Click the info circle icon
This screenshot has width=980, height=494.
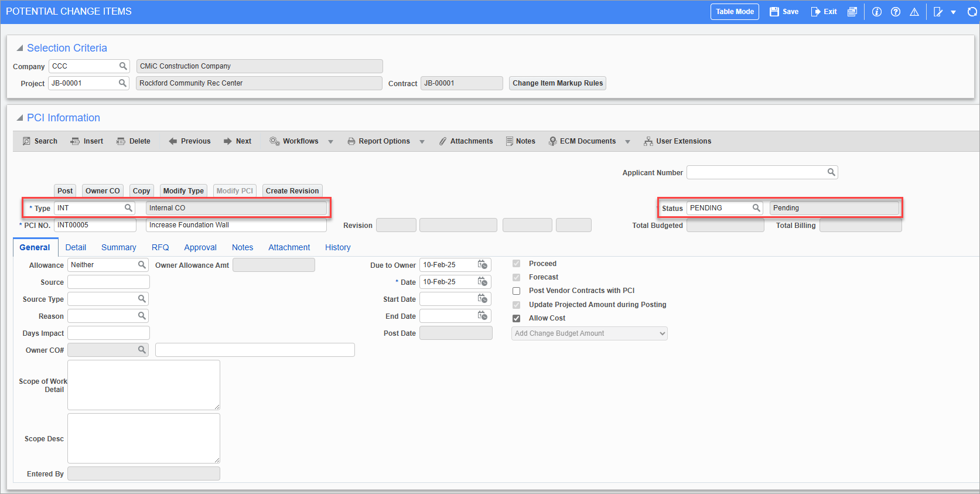pyautogui.click(x=877, y=12)
